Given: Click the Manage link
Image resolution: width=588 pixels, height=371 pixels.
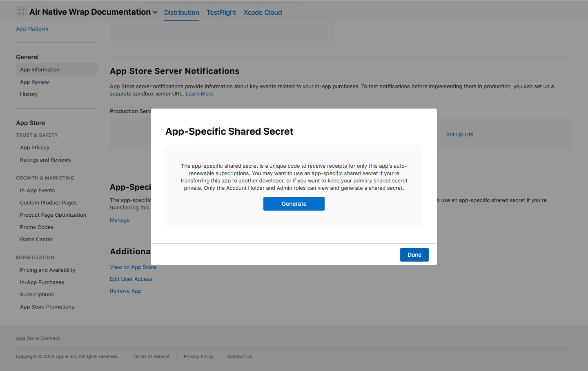Looking at the screenshot, I should click(120, 220).
